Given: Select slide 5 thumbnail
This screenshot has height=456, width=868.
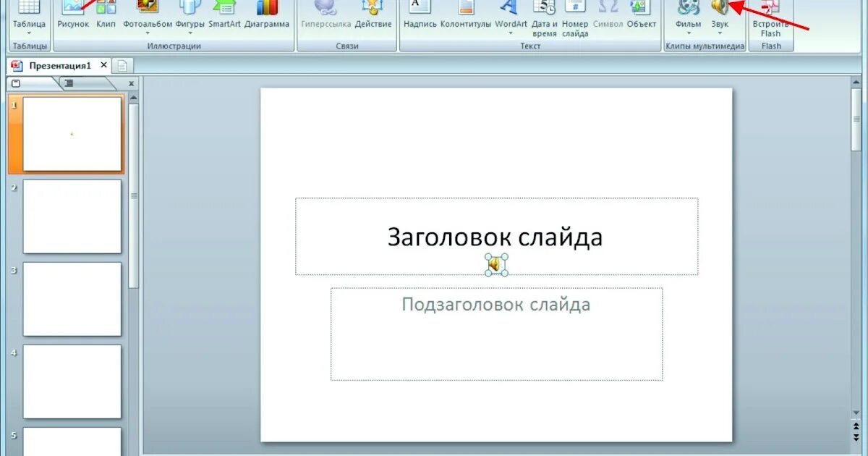Looking at the screenshot, I should pos(72,442).
